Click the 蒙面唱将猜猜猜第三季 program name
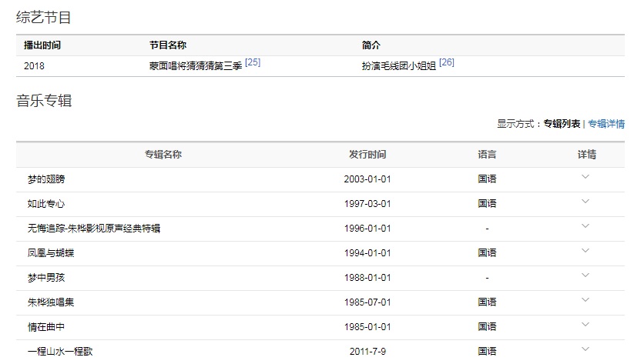This screenshot has width=634, height=364. pyautogui.click(x=196, y=66)
